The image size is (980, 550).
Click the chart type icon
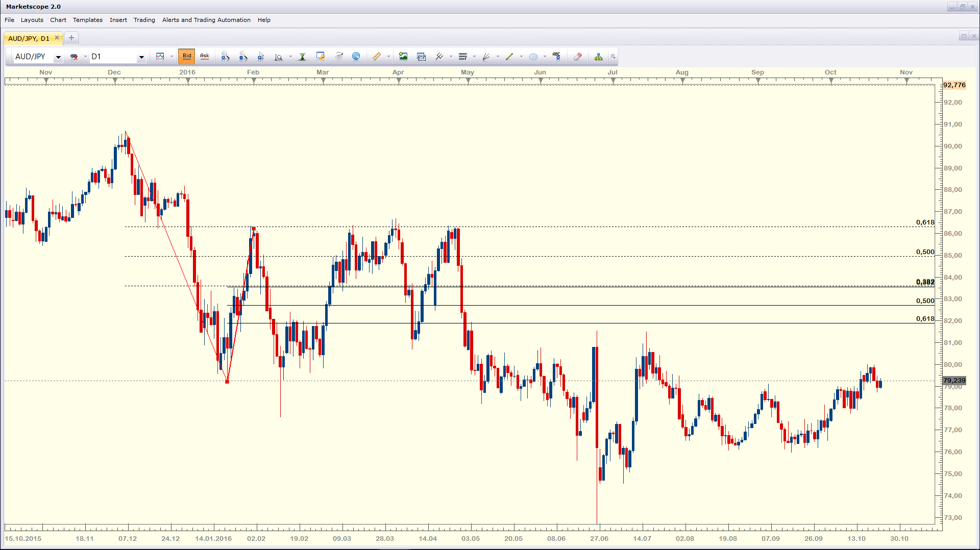[x=160, y=57]
